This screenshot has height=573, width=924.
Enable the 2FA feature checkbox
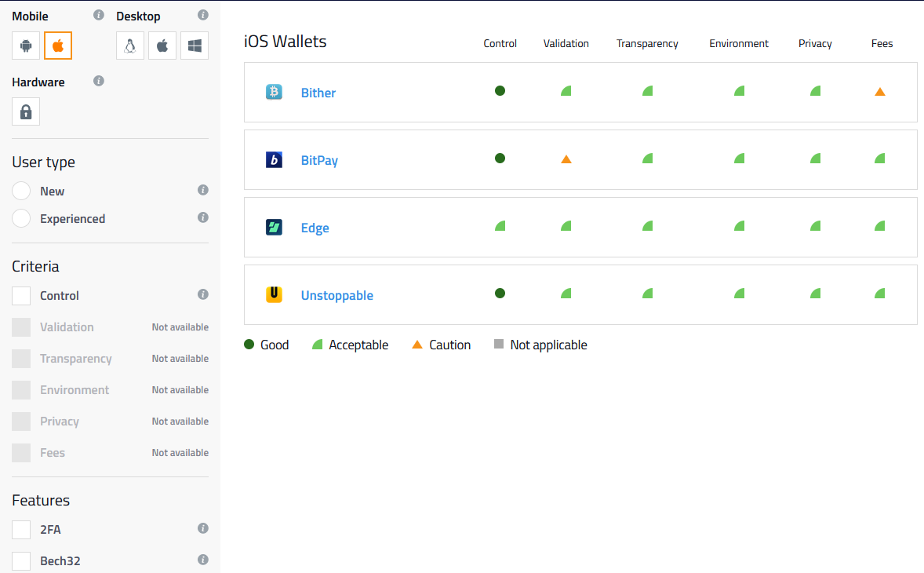[21, 530]
